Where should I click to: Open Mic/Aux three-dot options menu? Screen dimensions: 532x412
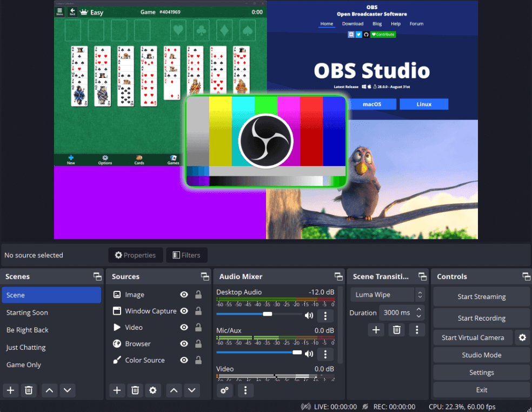pos(325,354)
